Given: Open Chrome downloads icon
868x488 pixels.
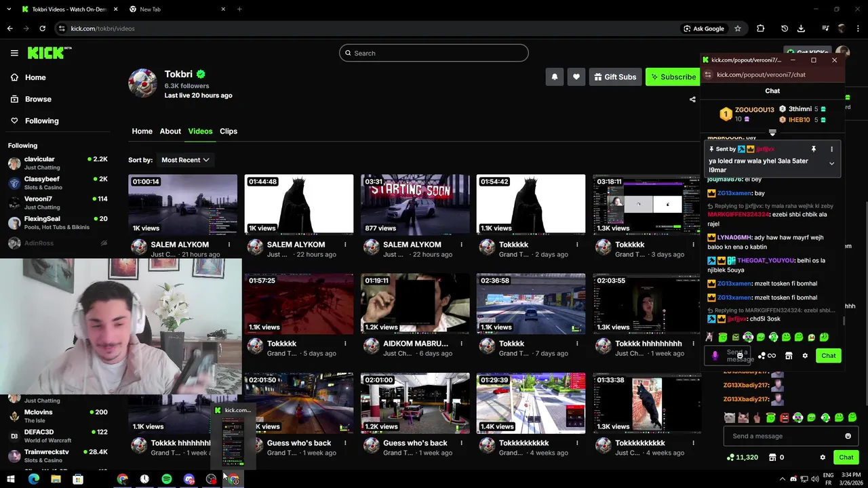Looking at the screenshot, I should point(801,28).
